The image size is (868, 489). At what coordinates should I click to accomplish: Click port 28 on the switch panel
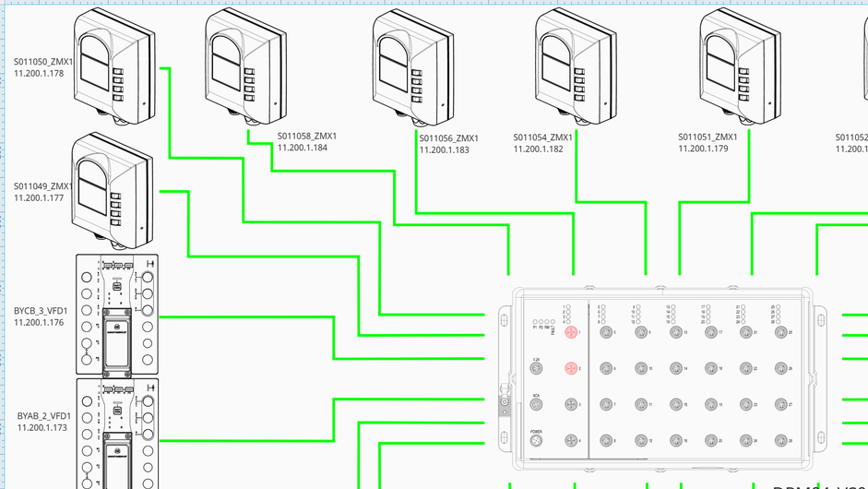click(x=779, y=441)
